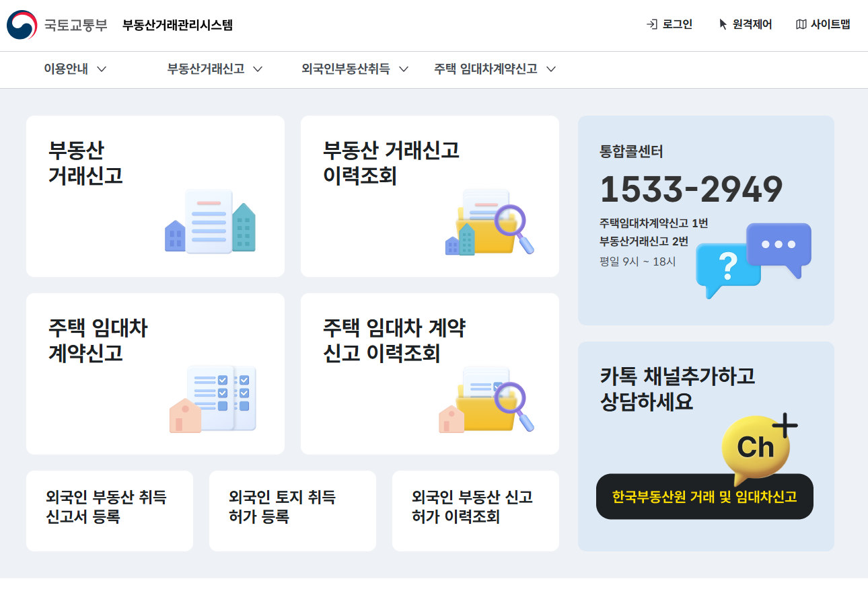Click the checklist and house illustration on the 주택 임대차 계약신고 card

(x=213, y=399)
